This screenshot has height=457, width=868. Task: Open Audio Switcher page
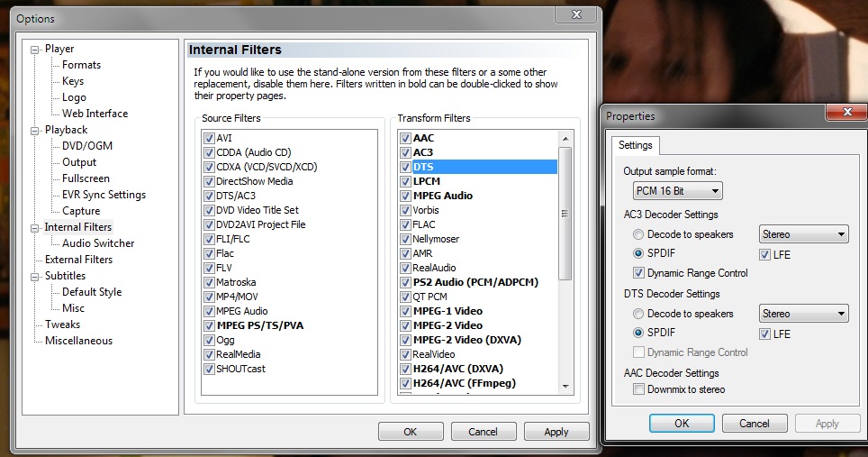pos(98,243)
